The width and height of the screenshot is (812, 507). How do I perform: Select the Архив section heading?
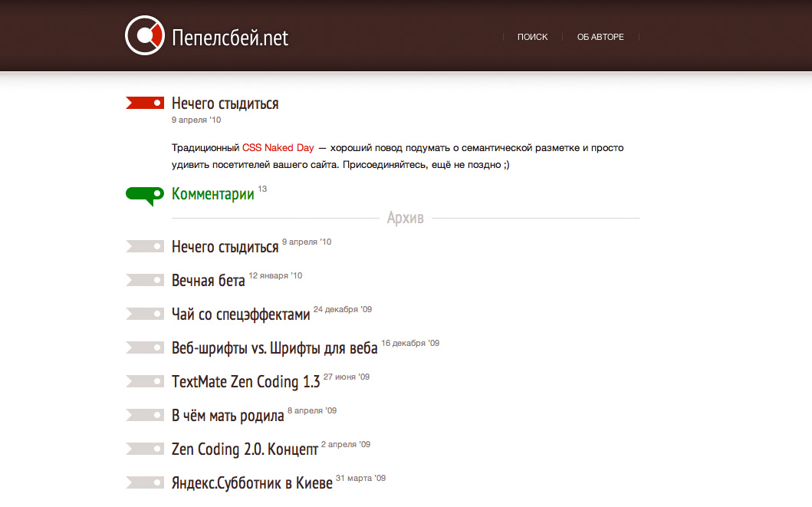point(405,218)
